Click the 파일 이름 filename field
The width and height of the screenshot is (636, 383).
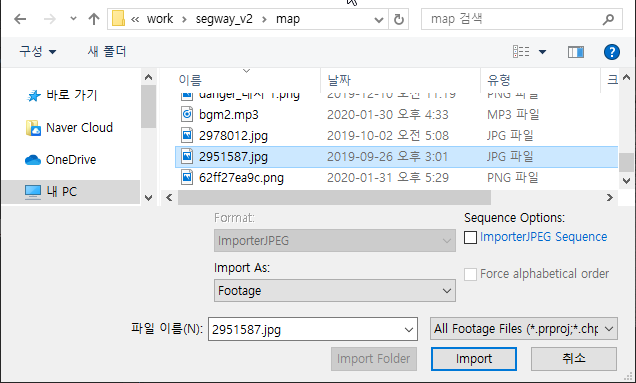pos(312,329)
